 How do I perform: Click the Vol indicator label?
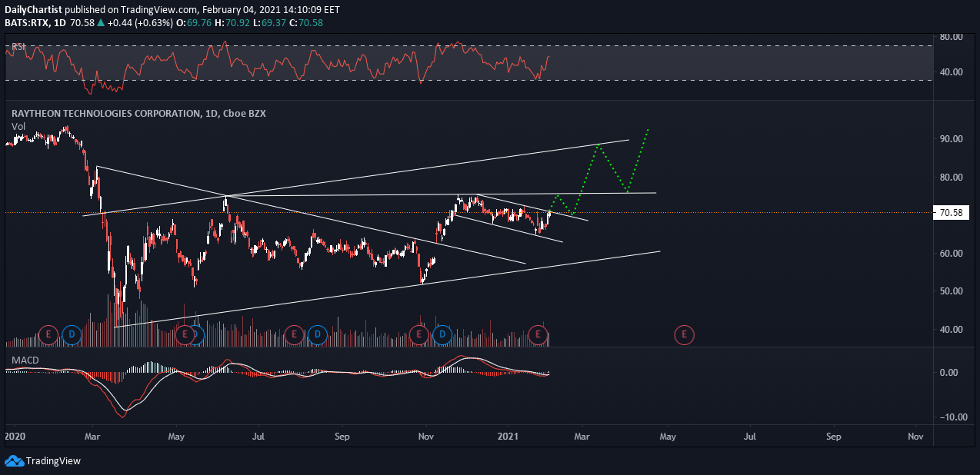pyautogui.click(x=18, y=126)
